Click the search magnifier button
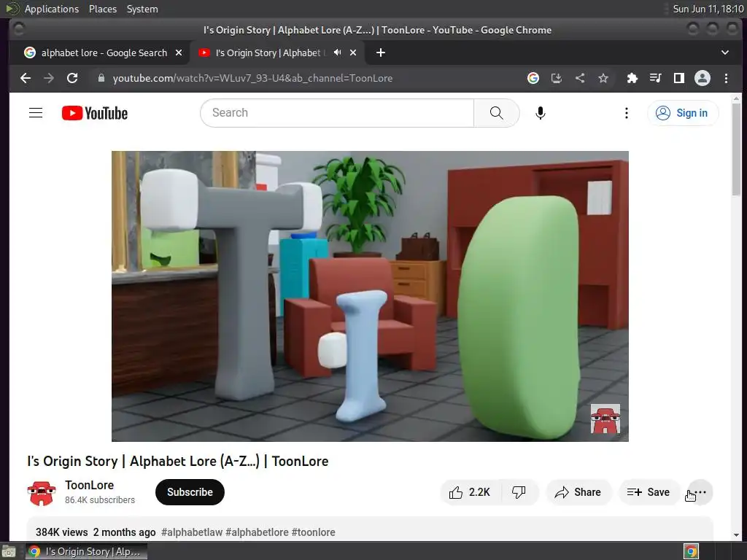This screenshot has height=560, width=747. click(496, 113)
